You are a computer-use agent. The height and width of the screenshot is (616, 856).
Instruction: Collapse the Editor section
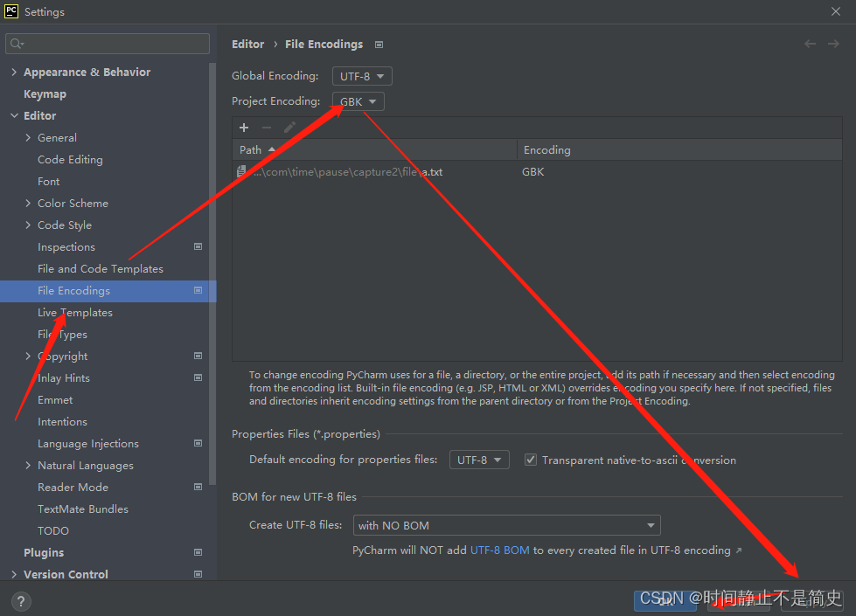coord(14,115)
